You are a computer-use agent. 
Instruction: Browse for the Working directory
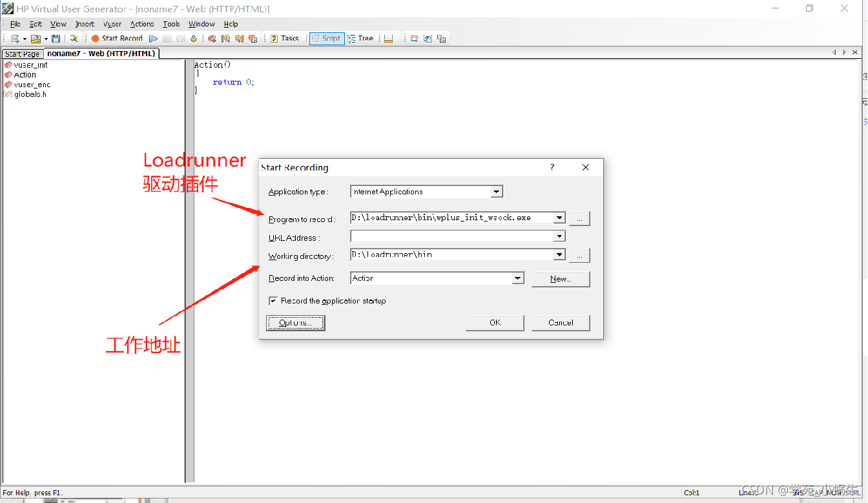(579, 256)
